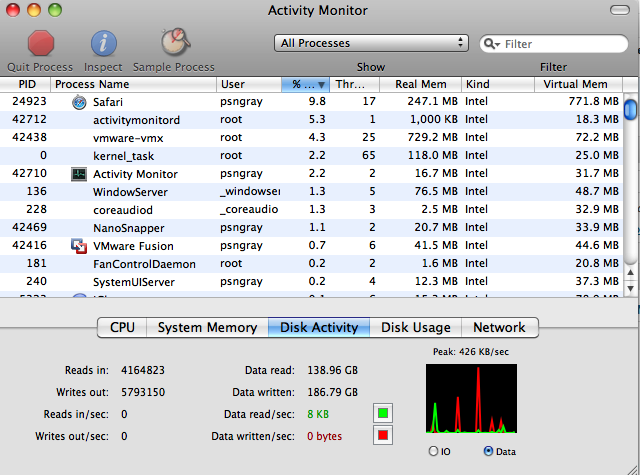Click the 771.8 MB virtual memory value
Image resolution: width=640 pixels, height=475 pixels.
coord(593,102)
